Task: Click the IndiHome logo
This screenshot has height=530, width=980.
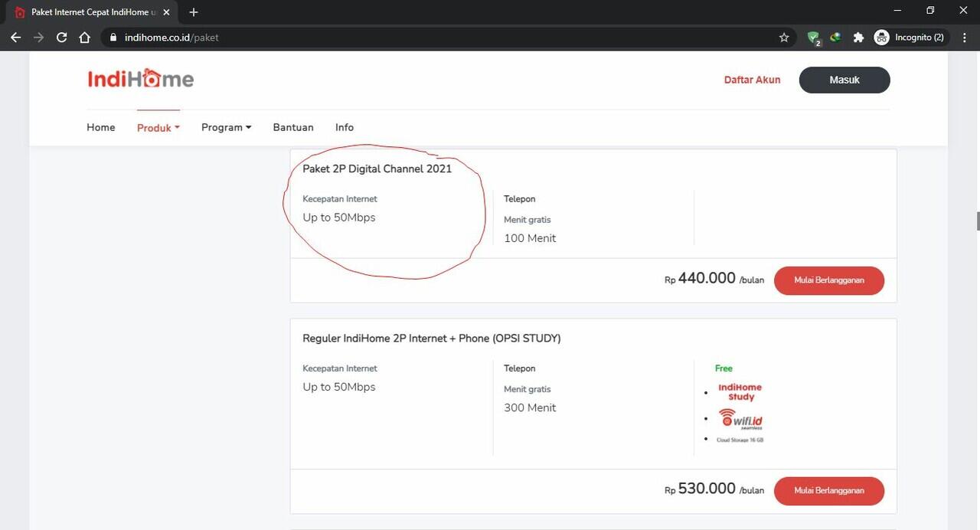Action: pyautogui.click(x=141, y=78)
